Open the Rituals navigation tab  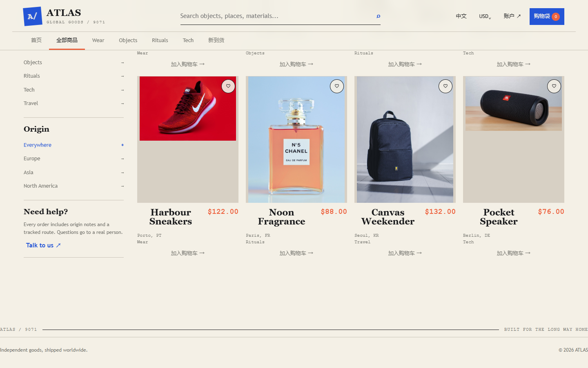click(x=160, y=40)
